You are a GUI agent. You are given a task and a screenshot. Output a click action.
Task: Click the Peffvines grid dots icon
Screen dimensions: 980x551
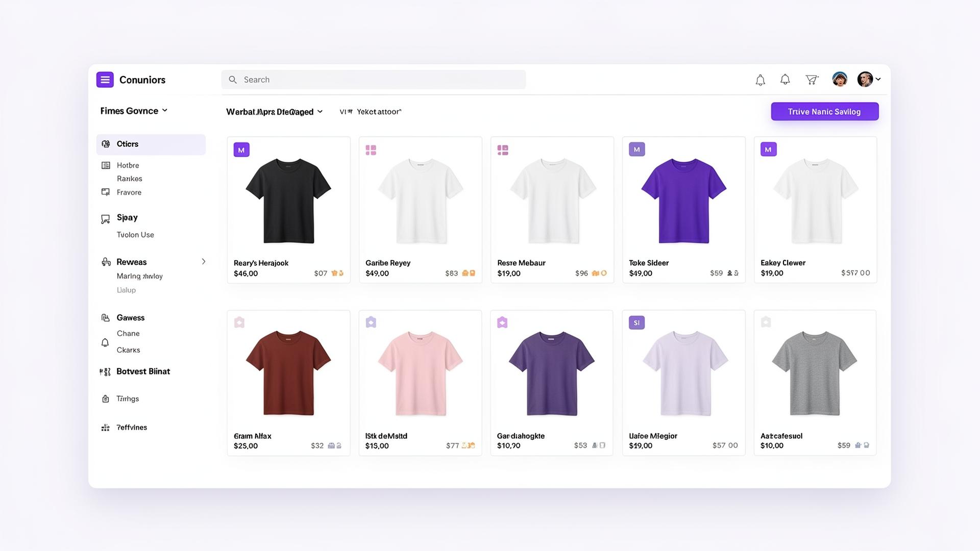[105, 428]
